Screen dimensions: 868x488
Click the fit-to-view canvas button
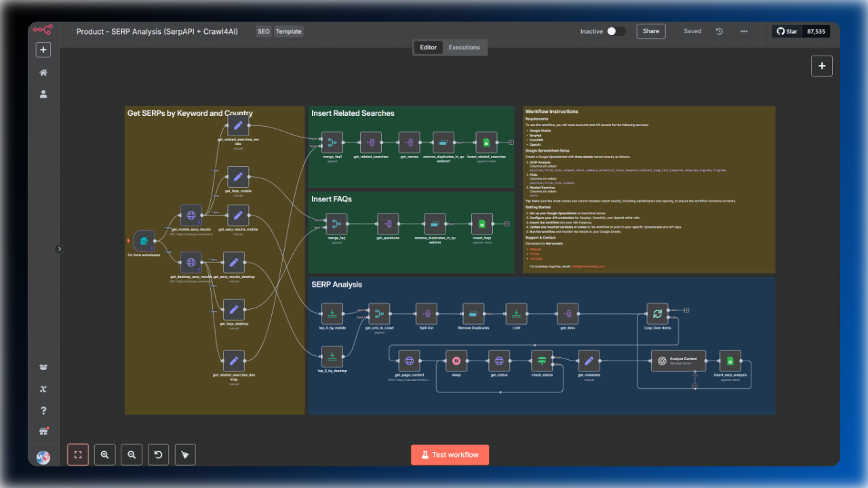pyautogui.click(x=78, y=455)
